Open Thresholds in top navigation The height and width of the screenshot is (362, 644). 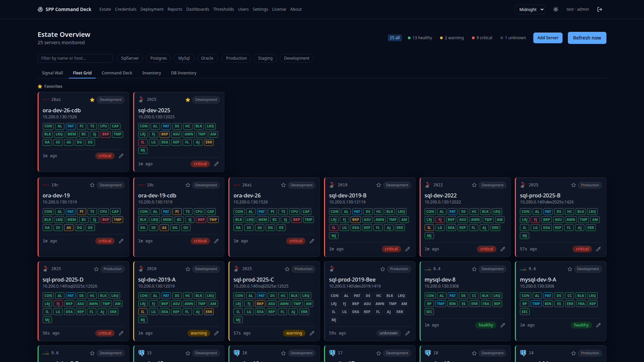pos(223,9)
